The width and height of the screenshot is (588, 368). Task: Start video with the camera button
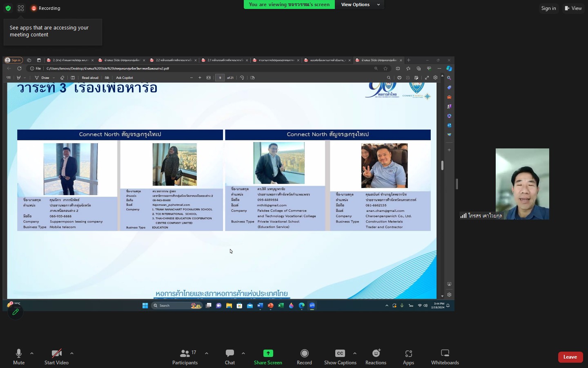tap(56, 354)
